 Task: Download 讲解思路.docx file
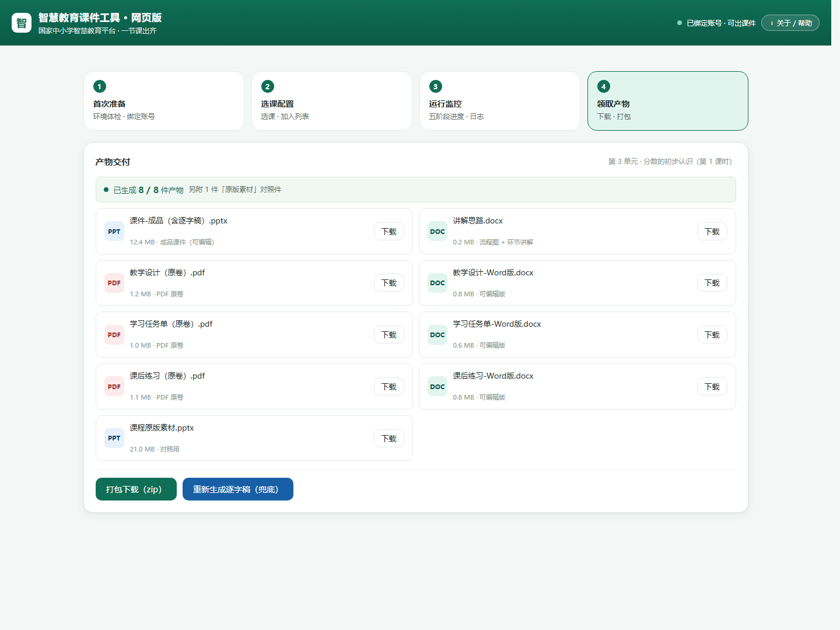tap(712, 232)
